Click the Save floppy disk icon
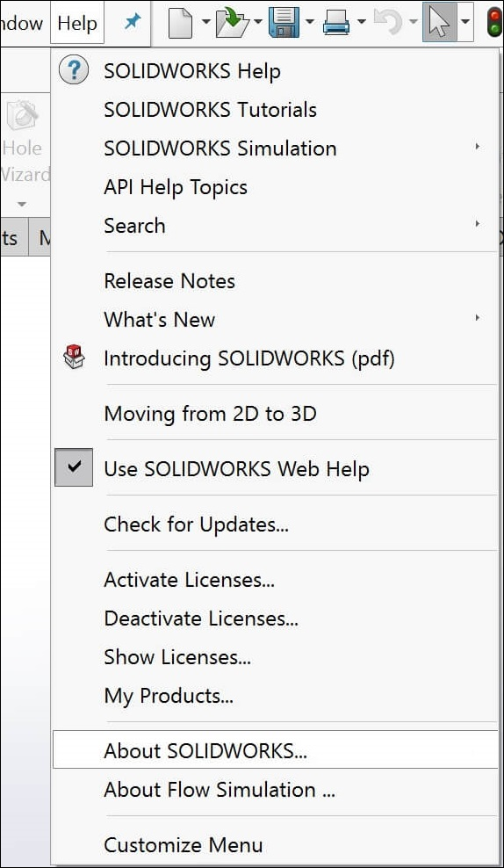This screenshot has width=504, height=868. (x=284, y=23)
